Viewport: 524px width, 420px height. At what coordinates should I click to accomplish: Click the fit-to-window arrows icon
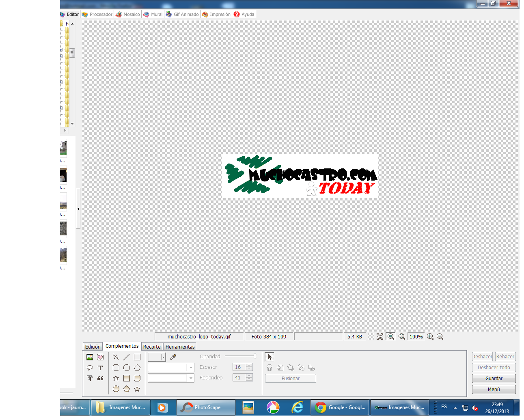(x=380, y=336)
